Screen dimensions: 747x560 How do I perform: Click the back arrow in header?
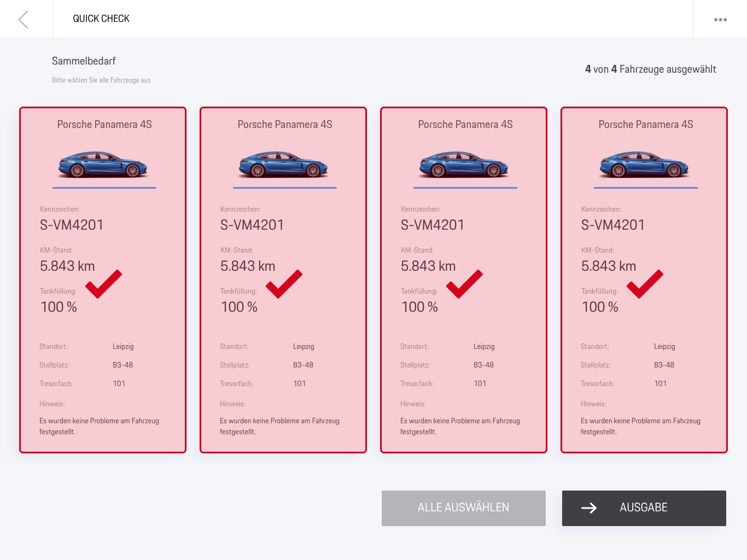click(x=23, y=19)
